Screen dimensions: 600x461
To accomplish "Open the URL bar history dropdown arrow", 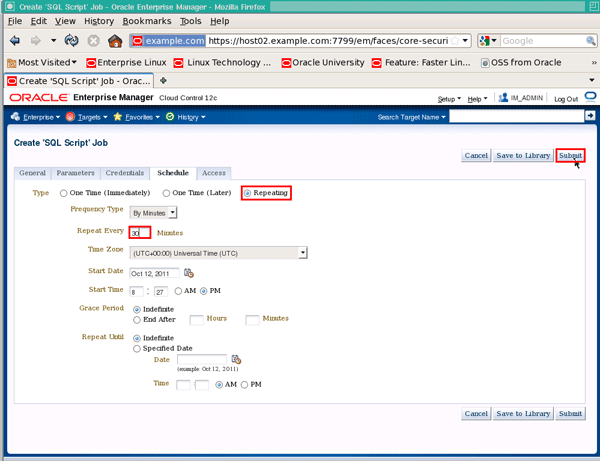I will pyautogui.click(x=465, y=40).
